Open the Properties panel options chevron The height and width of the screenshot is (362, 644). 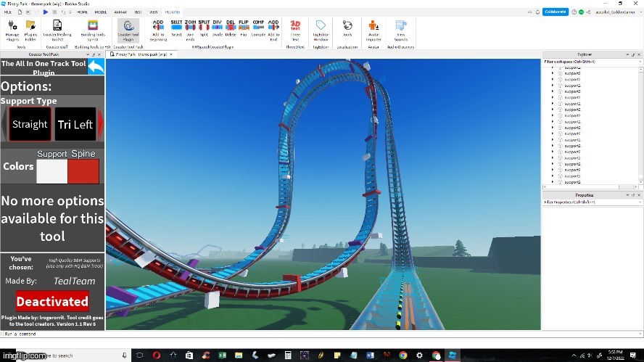(627, 195)
